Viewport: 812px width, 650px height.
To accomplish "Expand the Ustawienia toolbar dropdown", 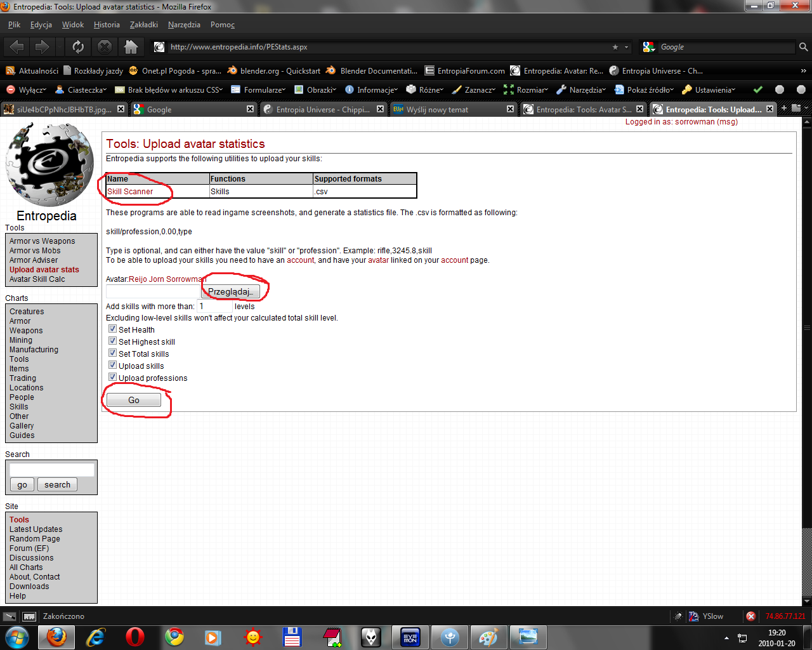I will tap(709, 90).
